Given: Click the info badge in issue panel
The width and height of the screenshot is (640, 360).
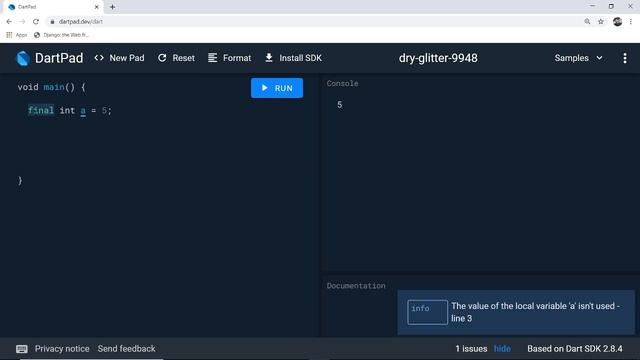Looking at the screenshot, I should point(427,312).
